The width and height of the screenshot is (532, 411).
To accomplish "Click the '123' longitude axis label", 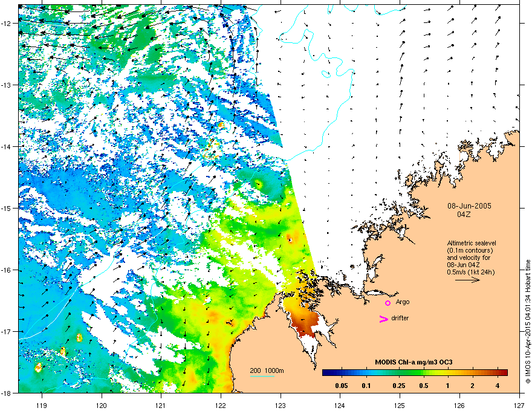I will click(x=281, y=405).
